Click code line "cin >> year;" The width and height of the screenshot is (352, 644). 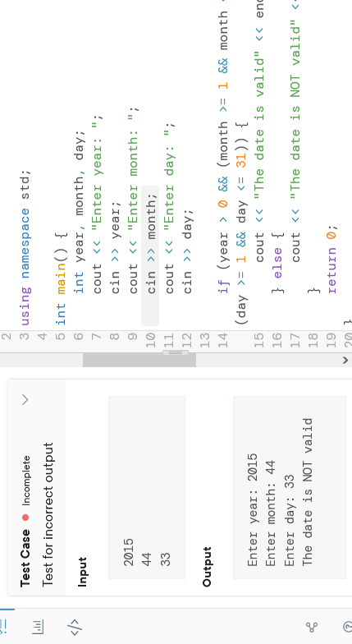click(115, 250)
